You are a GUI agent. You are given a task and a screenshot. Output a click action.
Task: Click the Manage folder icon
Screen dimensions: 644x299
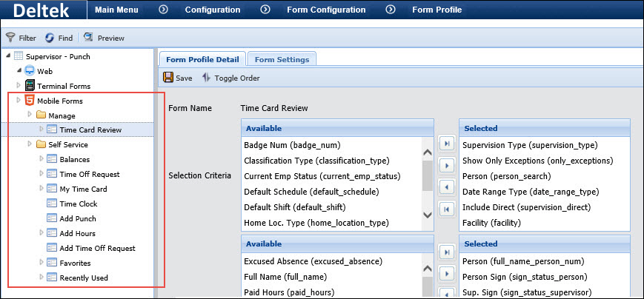pyautogui.click(x=41, y=115)
